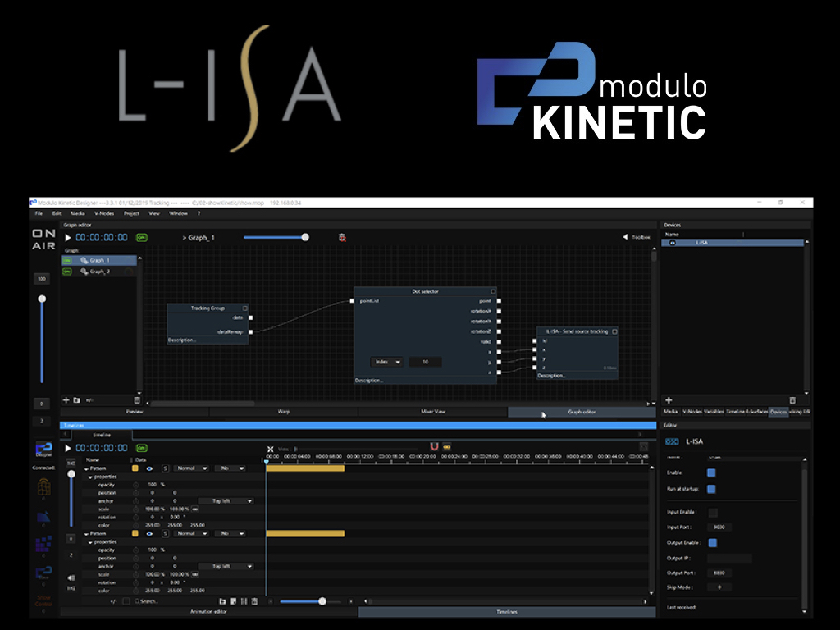Delete device using Devices panel trash icon

pos(792,400)
